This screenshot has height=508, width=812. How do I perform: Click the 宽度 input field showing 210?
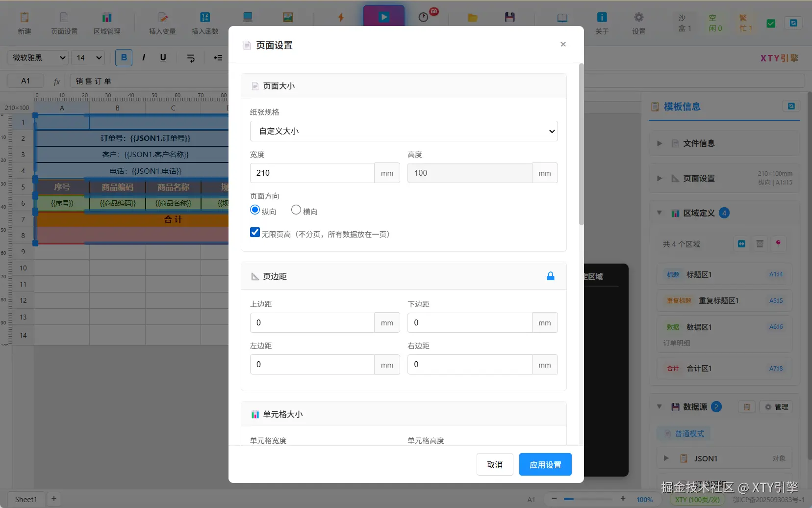(312, 173)
